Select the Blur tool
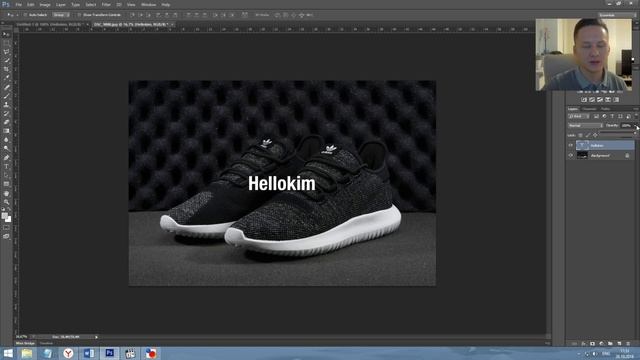Image resolution: width=640 pixels, height=360 pixels. pos(6,140)
